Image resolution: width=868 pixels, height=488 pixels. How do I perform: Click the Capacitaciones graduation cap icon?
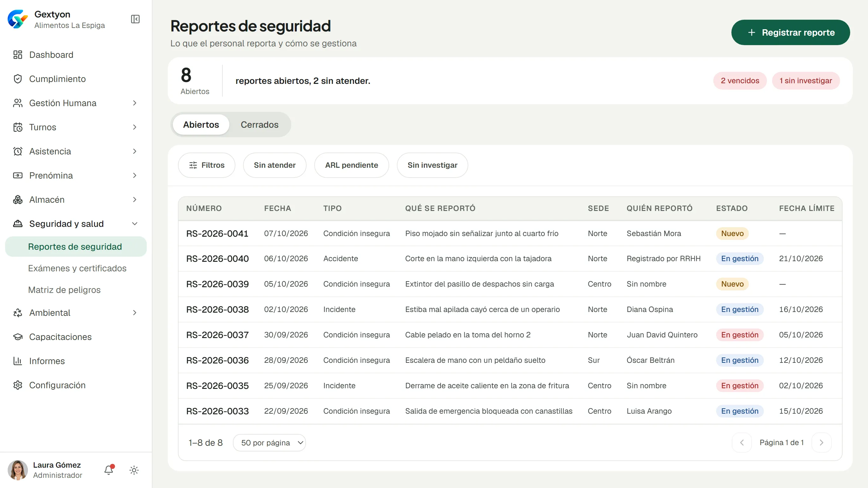coord(17,337)
